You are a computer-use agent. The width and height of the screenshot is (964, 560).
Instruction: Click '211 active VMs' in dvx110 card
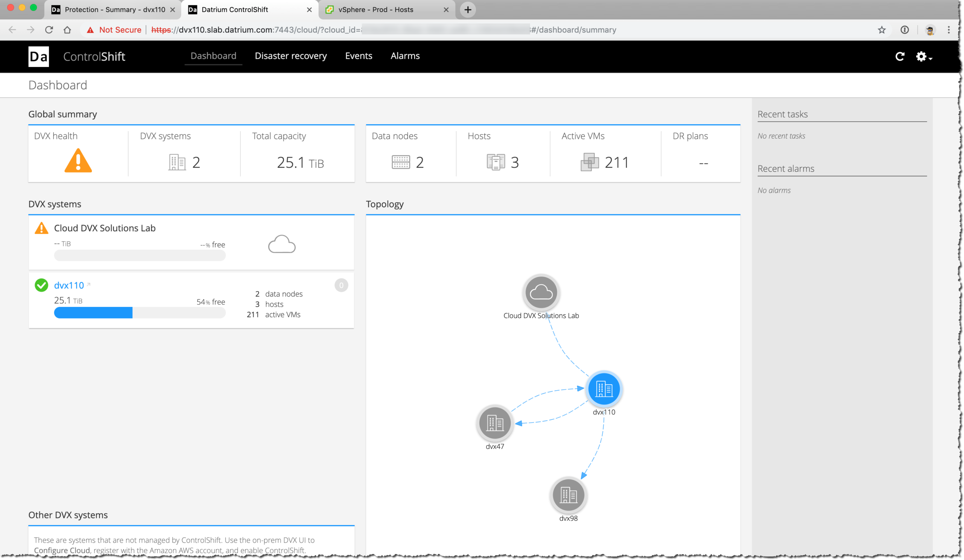(x=273, y=314)
